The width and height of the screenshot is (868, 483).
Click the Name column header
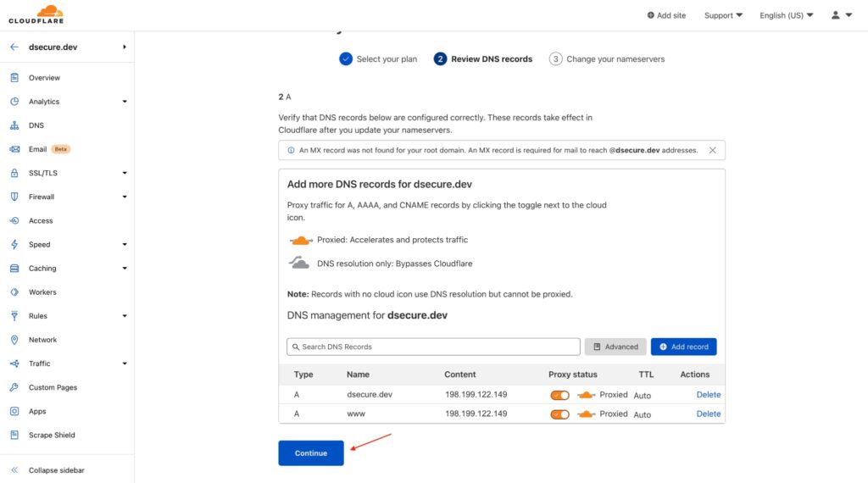pyautogui.click(x=359, y=375)
